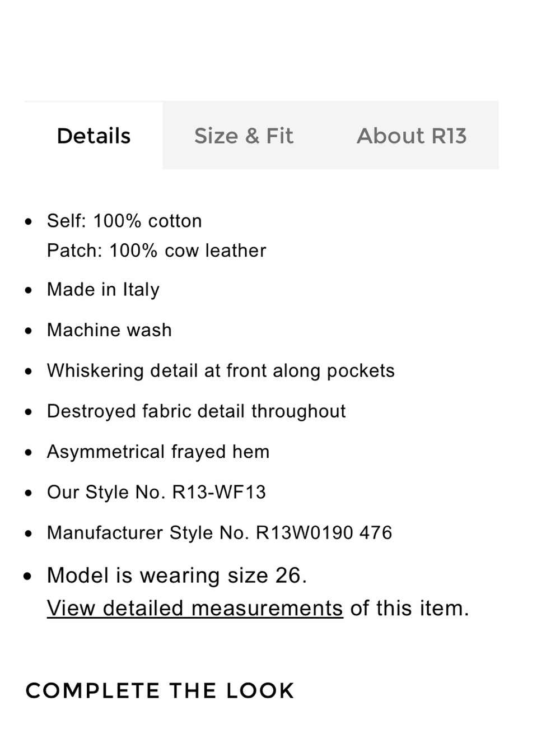Image resolution: width=560 pixels, height=747 pixels.
Task: Click the manufacturer code R13W0190 476
Action: click(324, 532)
